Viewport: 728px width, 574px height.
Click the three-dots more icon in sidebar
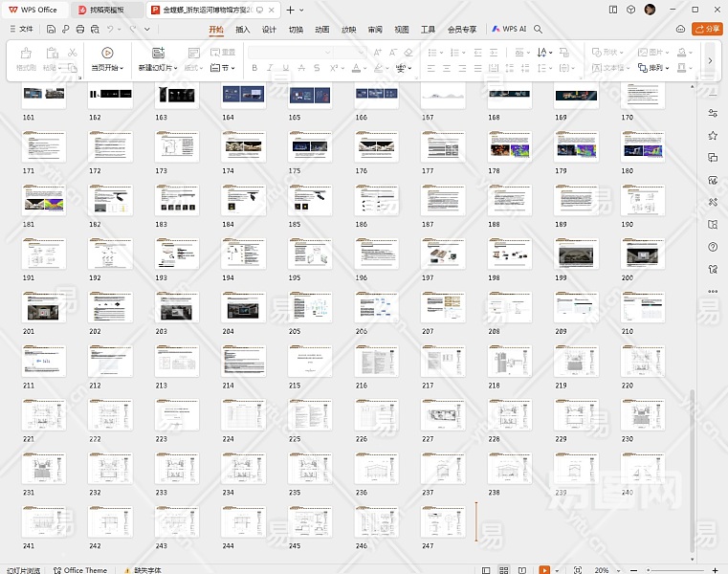pos(713,291)
